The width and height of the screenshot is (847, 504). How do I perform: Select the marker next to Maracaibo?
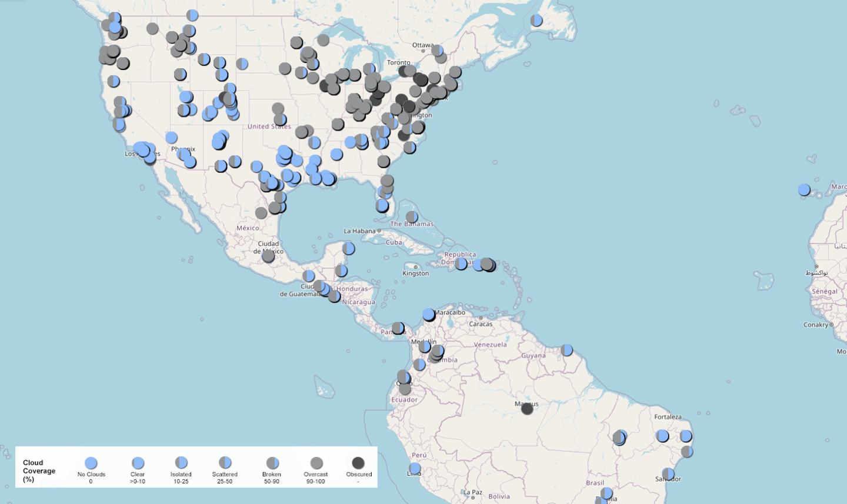point(429,315)
